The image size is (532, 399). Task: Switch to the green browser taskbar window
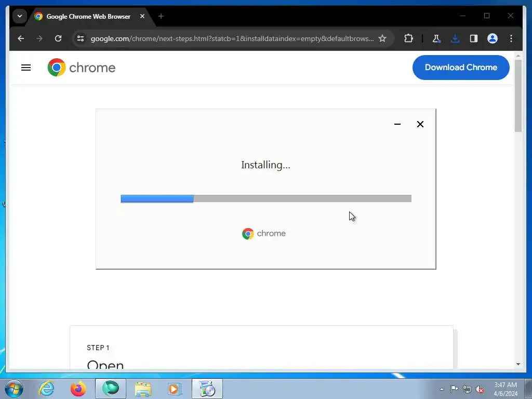[111, 389]
